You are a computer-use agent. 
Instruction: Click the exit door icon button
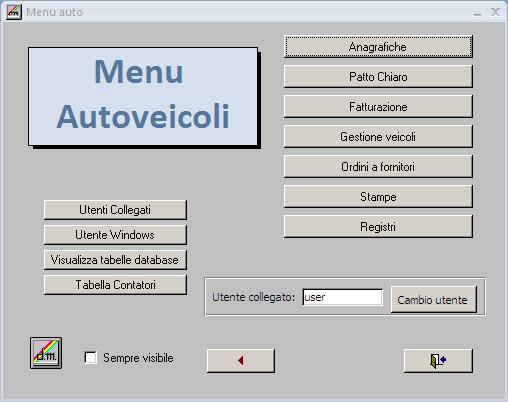click(438, 361)
